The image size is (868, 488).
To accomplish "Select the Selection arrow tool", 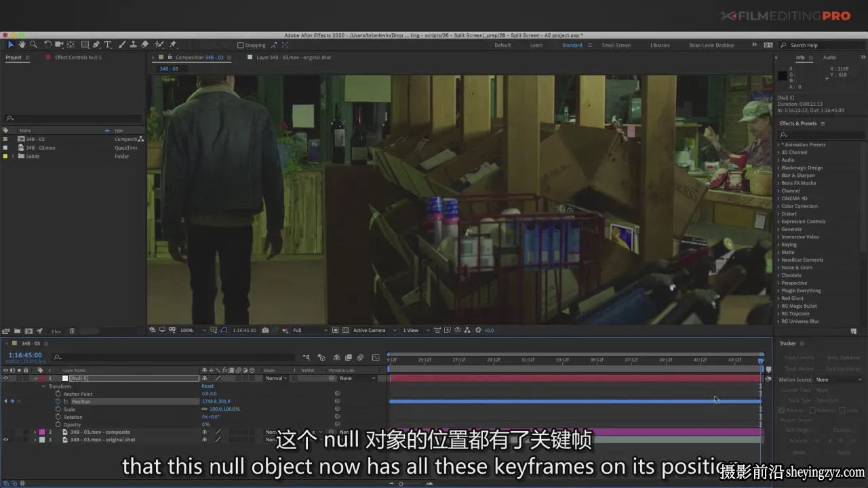I will pyautogui.click(x=10, y=45).
